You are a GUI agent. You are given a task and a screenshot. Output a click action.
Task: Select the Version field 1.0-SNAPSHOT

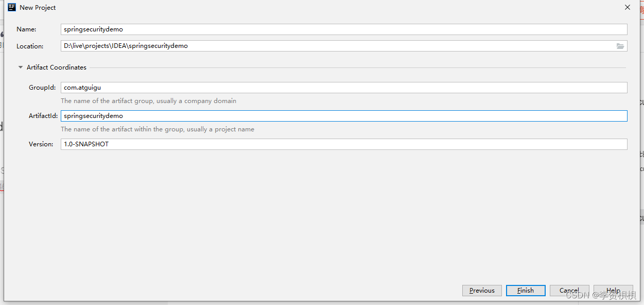click(x=344, y=144)
